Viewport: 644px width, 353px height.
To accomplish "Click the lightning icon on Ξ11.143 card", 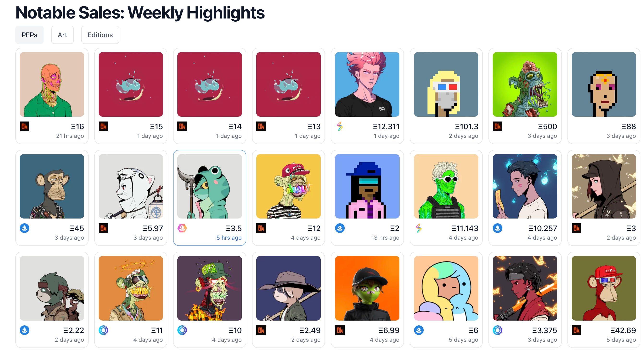I will click(x=419, y=228).
